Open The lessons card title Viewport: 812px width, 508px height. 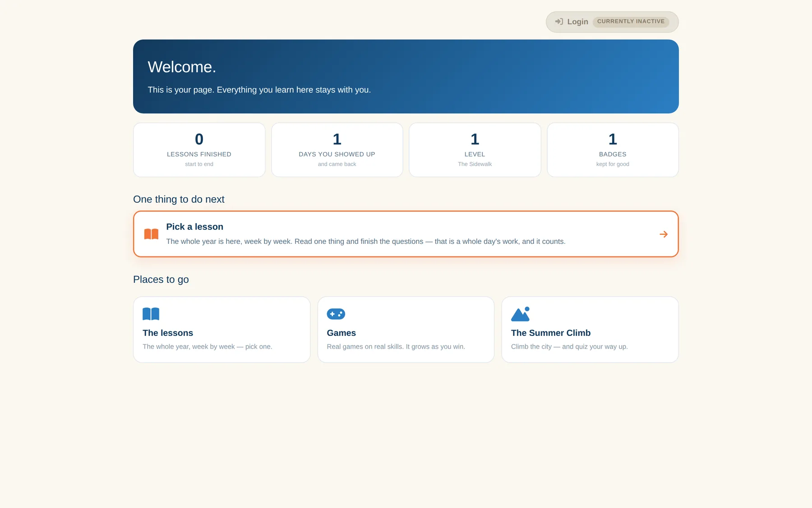[x=168, y=333]
